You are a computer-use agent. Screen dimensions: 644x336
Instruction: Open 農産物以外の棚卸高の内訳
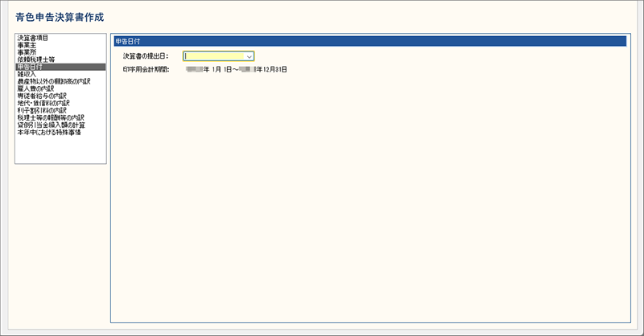[x=53, y=81]
